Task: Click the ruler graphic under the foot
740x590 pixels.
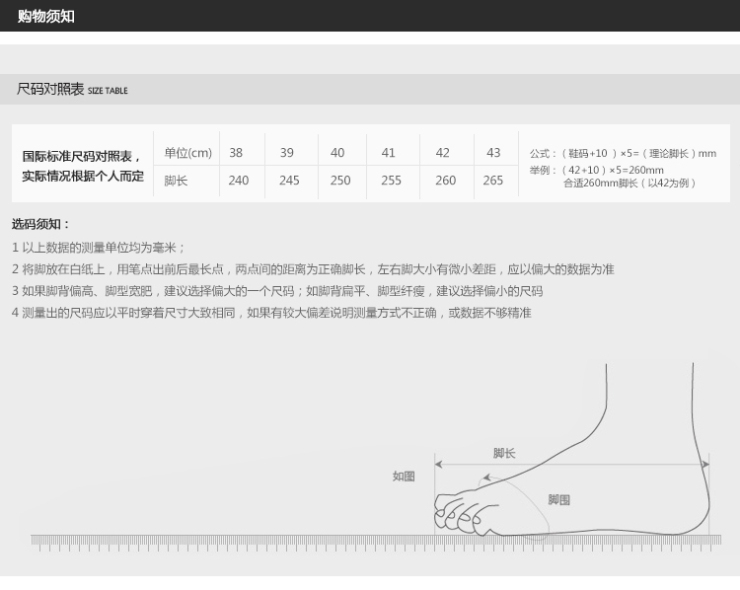Action: [x=376, y=543]
